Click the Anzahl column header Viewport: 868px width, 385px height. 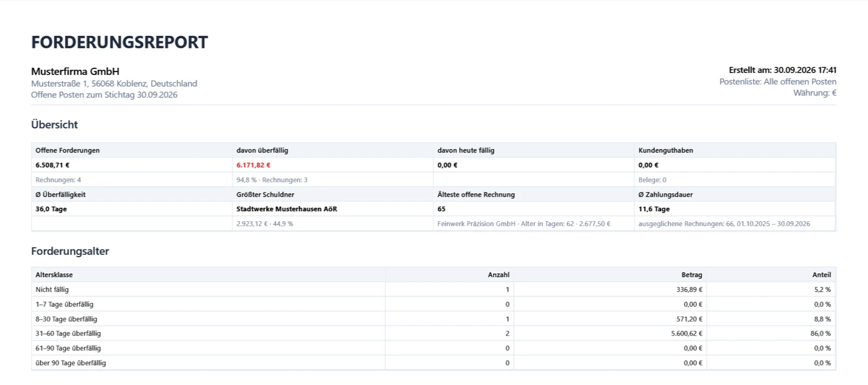click(x=499, y=275)
